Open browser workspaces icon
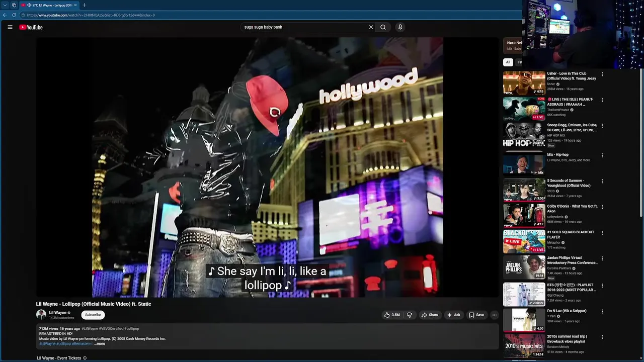 14,5
